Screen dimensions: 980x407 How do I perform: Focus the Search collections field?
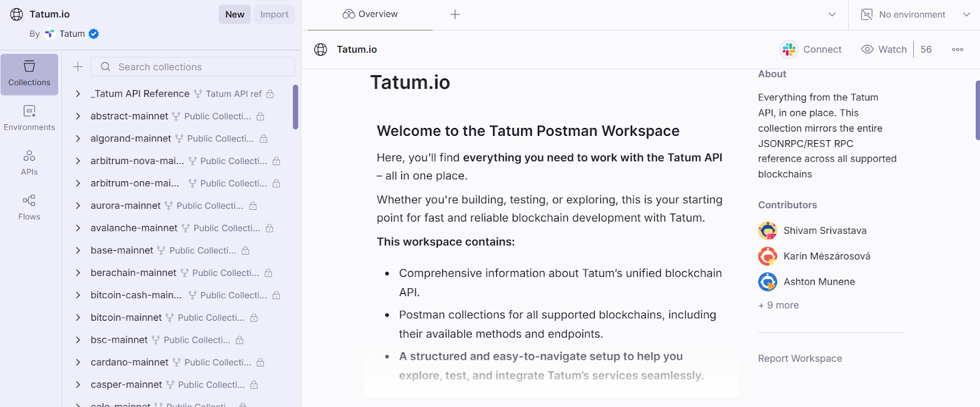tap(193, 67)
